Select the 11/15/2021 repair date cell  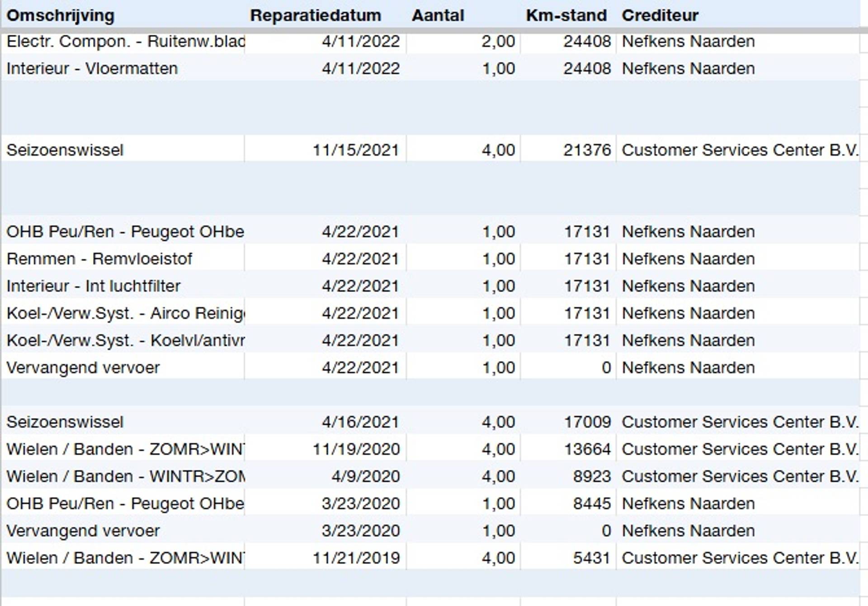click(x=356, y=150)
